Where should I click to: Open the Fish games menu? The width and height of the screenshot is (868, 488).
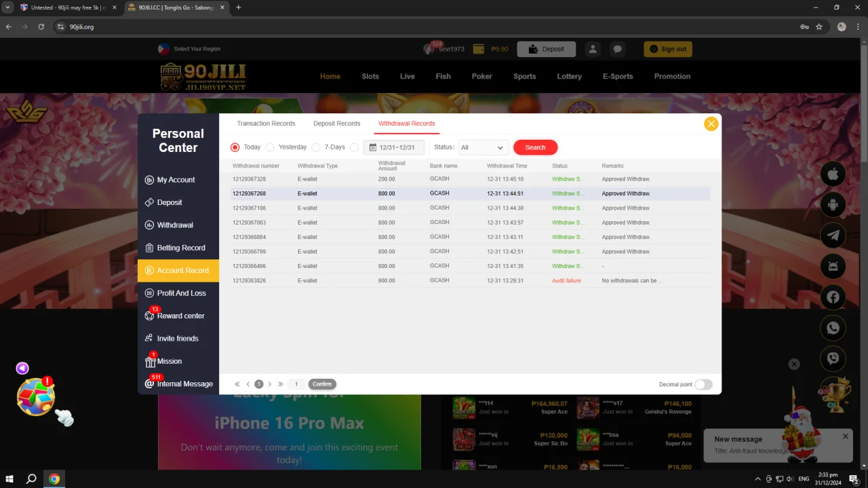443,77
